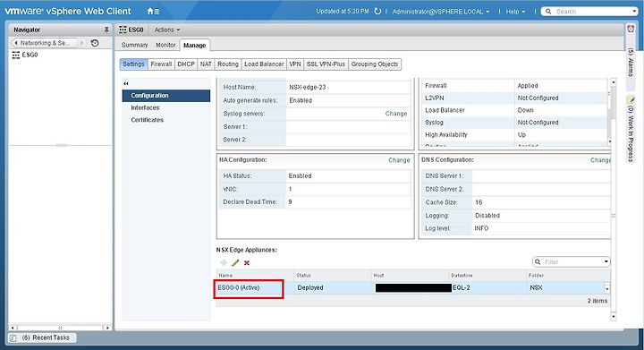The height and width of the screenshot is (350, 644).
Task: Edit the selected appliance with pencil icon
Action: click(x=235, y=262)
